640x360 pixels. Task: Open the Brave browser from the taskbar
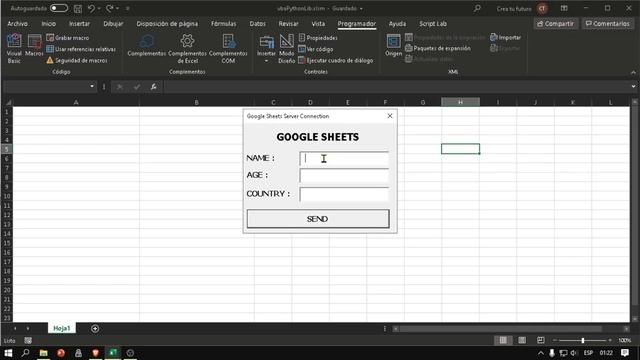(x=96, y=353)
